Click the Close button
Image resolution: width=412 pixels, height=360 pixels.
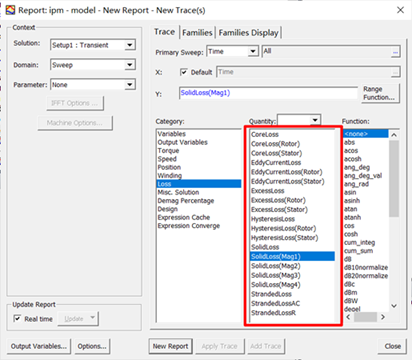(393, 346)
